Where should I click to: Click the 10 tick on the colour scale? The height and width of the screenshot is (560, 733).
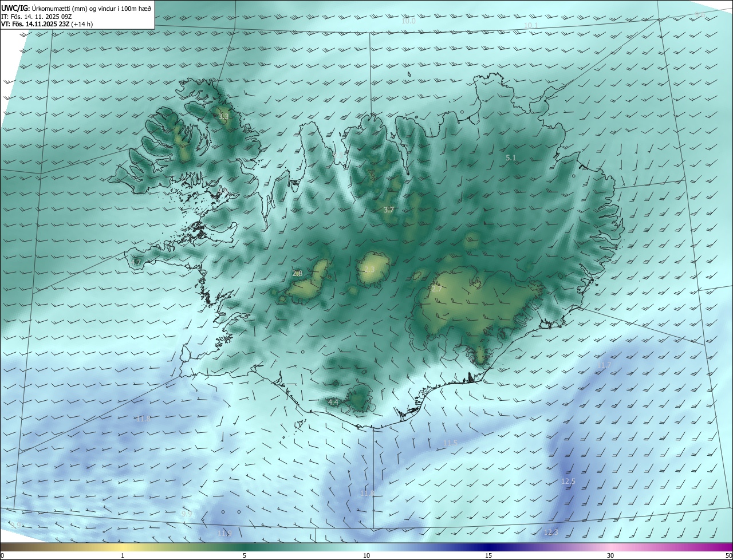tap(366, 555)
